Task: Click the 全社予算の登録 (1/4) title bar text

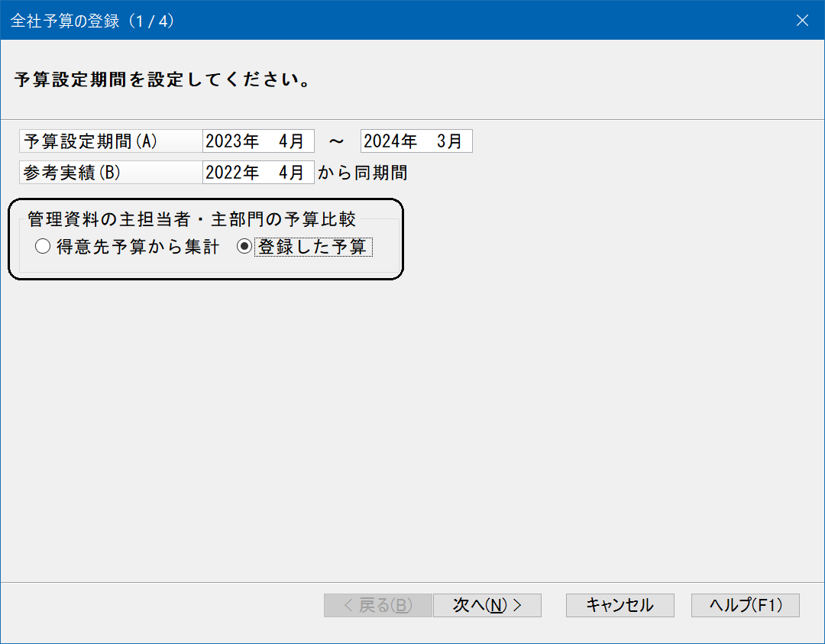Action: (92, 21)
